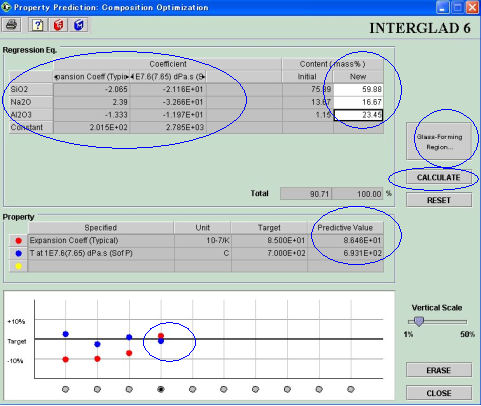Click the Unit column header
The height and width of the screenshot is (406, 481).
pos(203,228)
